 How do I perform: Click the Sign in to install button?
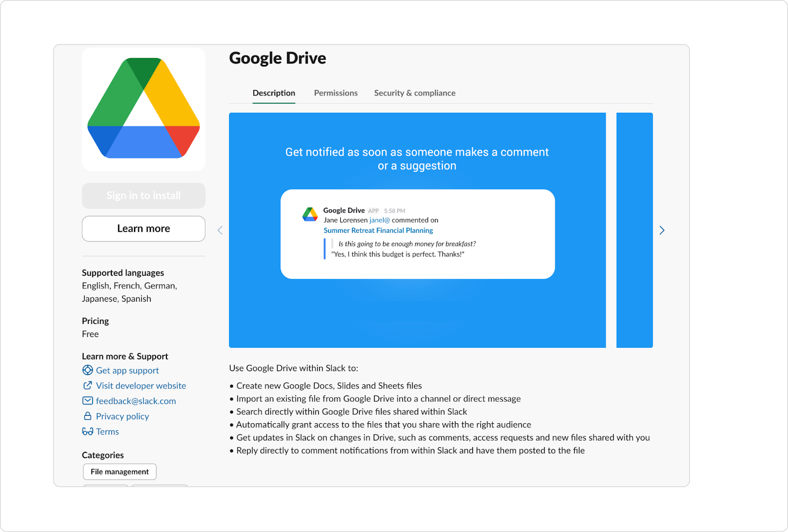point(143,196)
